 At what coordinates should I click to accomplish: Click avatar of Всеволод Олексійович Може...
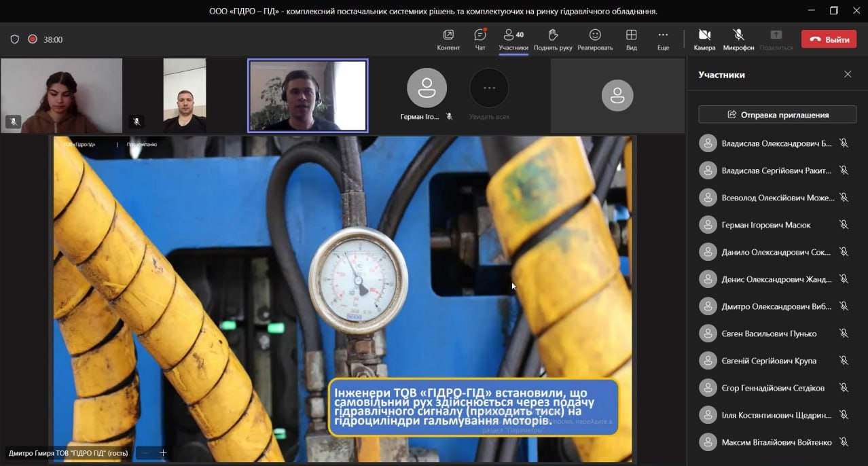(x=708, y=198)
